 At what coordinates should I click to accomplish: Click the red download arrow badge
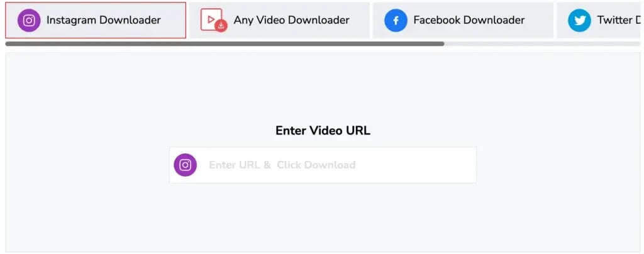(221, 26)
